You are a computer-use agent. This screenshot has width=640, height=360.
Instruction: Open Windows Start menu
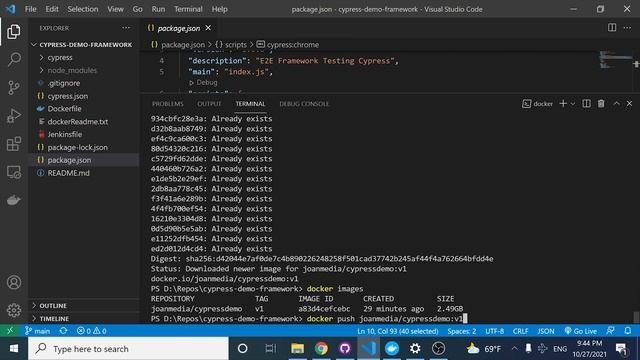pyautogui.click(x=13, y=348)
